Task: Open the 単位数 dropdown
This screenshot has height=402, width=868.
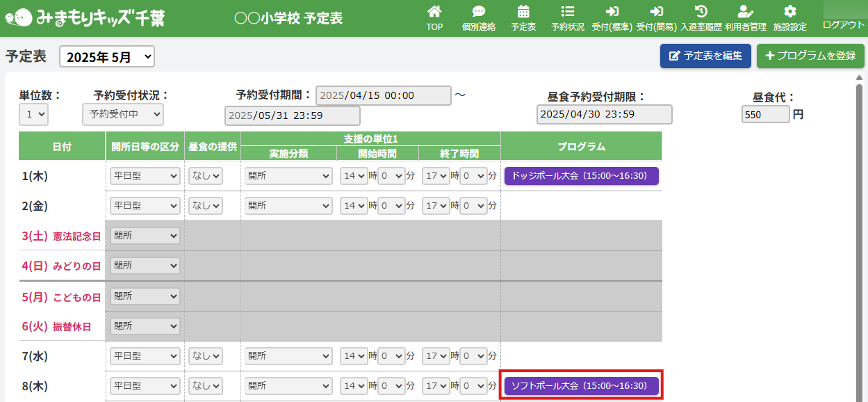Action: click(33, 115)
